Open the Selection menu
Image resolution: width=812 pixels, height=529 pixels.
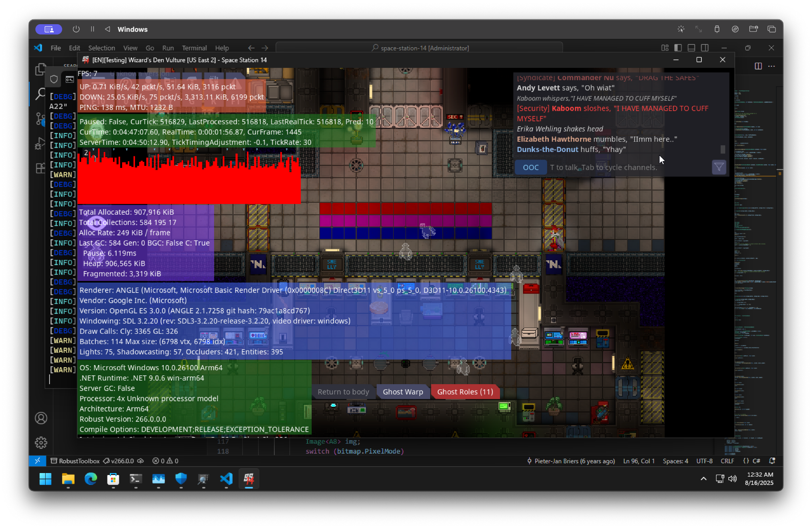tap(101, 48)
